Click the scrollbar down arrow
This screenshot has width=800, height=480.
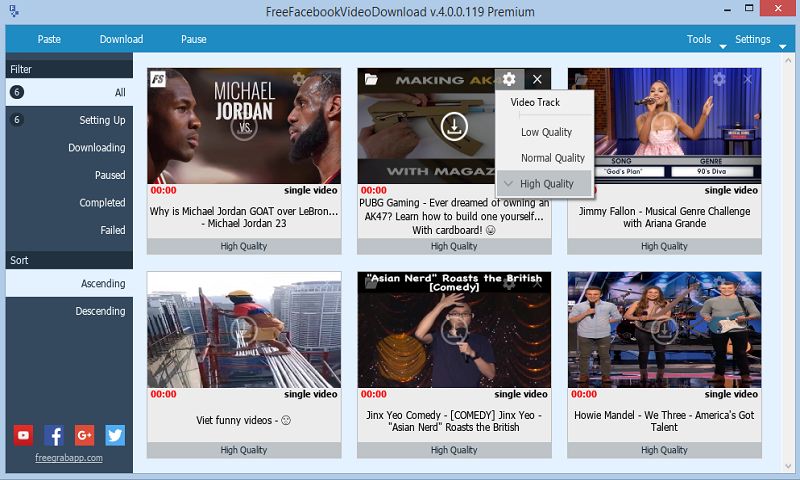[789, 466]
